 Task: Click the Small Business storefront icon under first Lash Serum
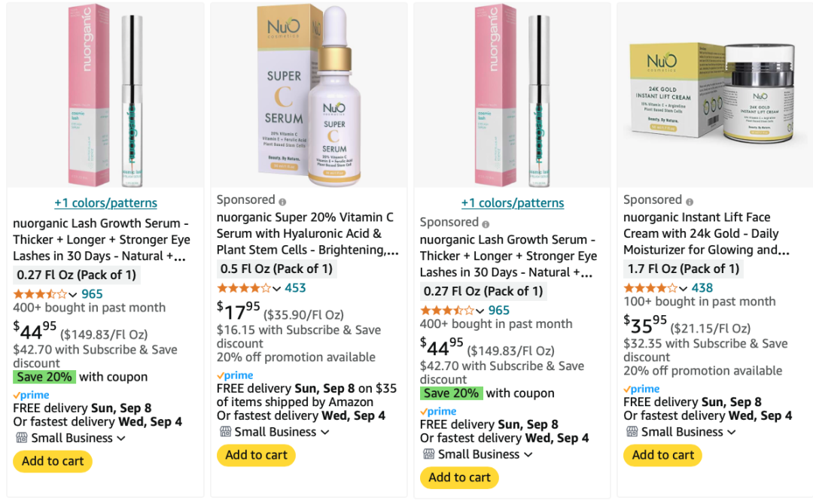pos(21,438)
